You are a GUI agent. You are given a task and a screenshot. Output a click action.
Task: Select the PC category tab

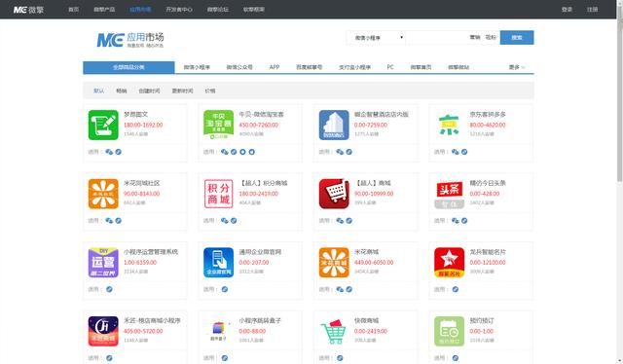point(390,67)
